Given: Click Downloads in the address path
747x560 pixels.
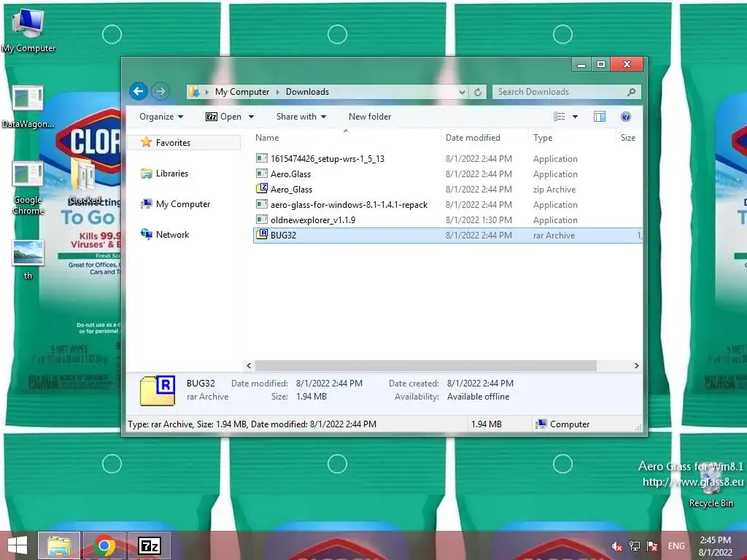Looking at the screenshot, I should click(x=307, y=92).
